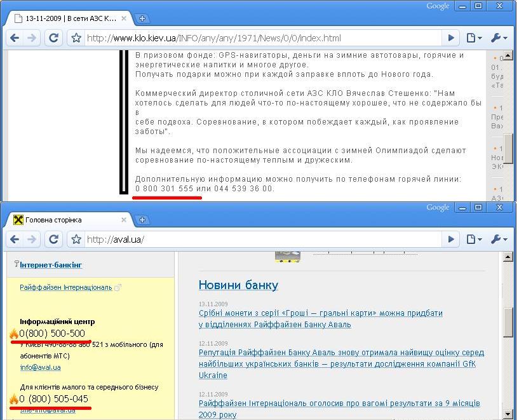This screenshot has height=420, width=519.
Task: Click address bar with aval.ua URL
Action: point(263,240)
